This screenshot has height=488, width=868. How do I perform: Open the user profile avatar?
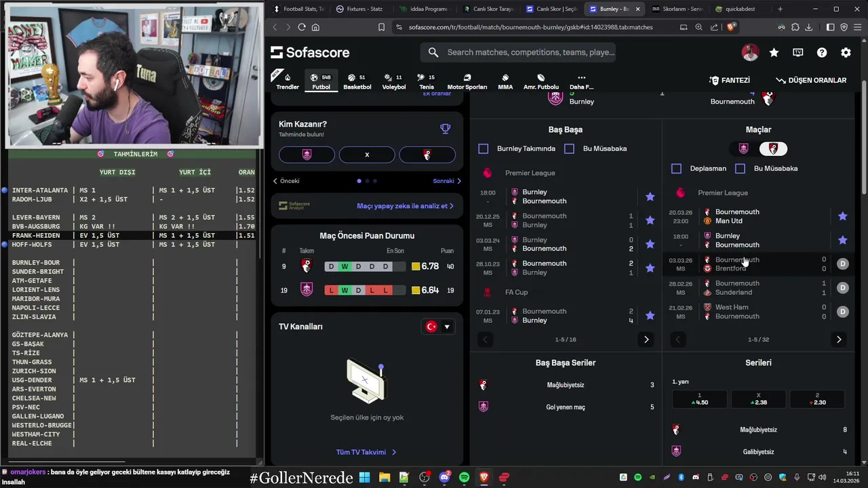[x=750, y=53]
